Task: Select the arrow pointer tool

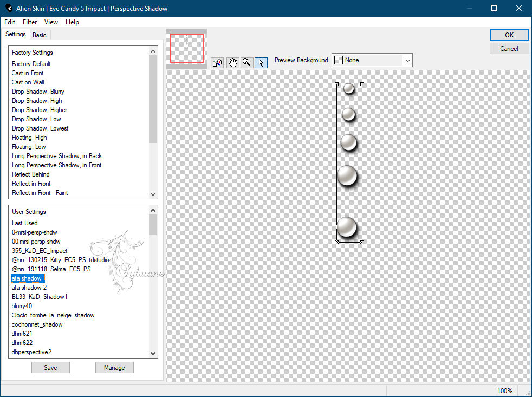Action: click(261, 63)
